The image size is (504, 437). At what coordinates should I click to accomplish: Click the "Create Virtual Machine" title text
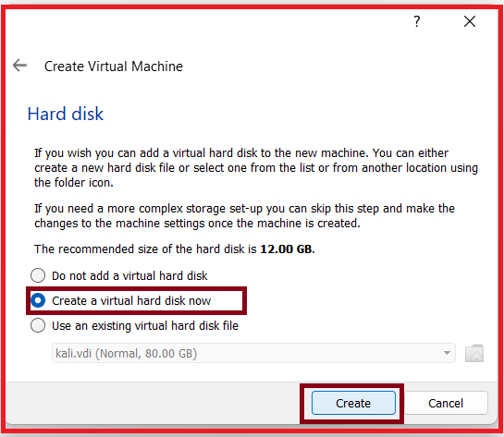click(114, 67)
